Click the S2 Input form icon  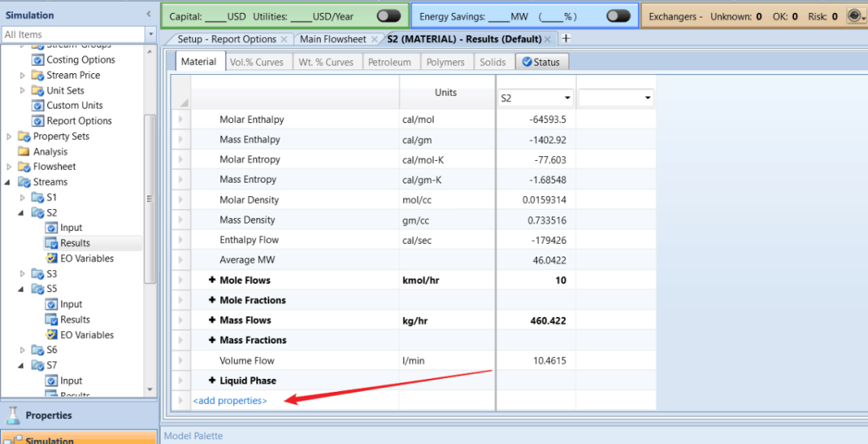[x=51, y=228]
